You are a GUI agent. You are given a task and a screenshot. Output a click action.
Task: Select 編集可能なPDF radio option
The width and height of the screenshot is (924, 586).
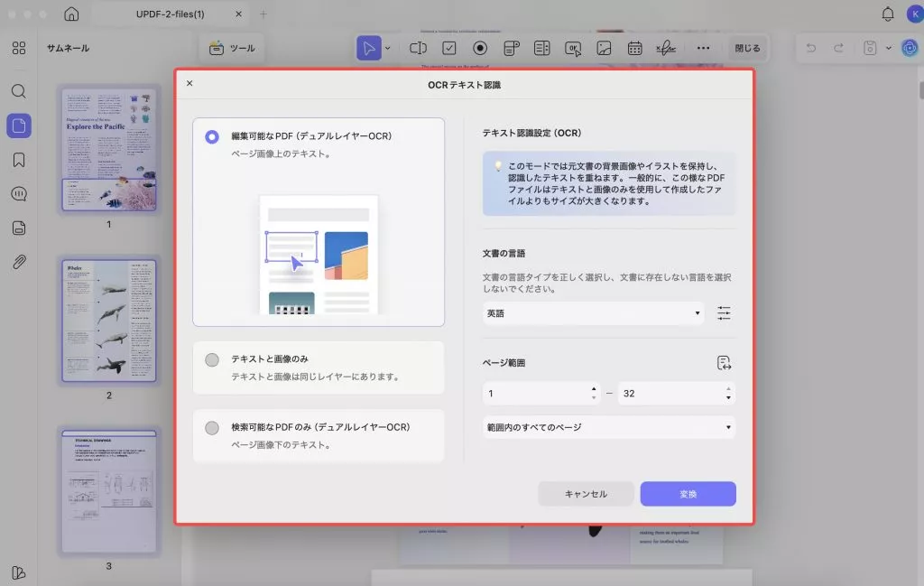211,136
